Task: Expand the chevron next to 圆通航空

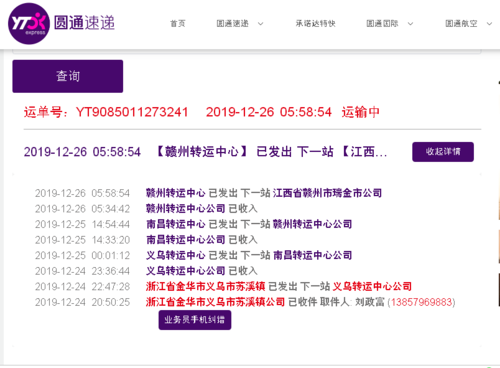Action: pyautogui.click(x=489, y=24)
